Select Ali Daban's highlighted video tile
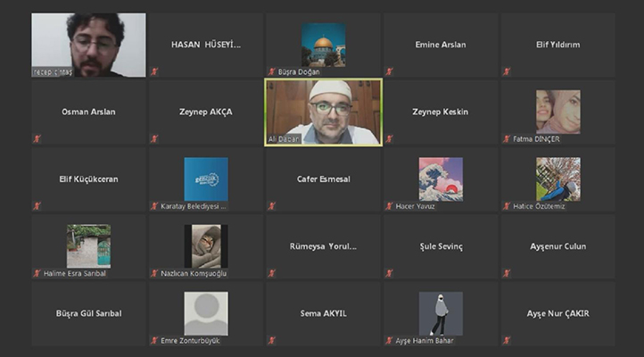644x357 pixels. point(323,112)
